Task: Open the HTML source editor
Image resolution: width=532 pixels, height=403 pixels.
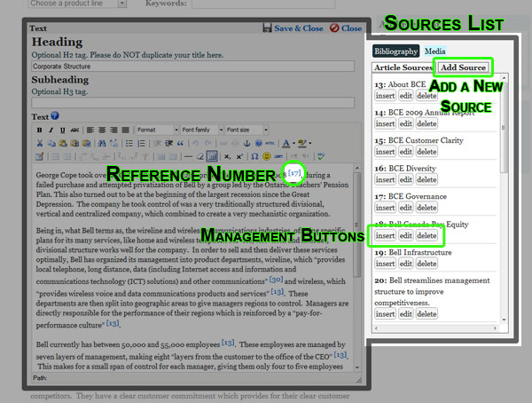Action: point(270,143)
